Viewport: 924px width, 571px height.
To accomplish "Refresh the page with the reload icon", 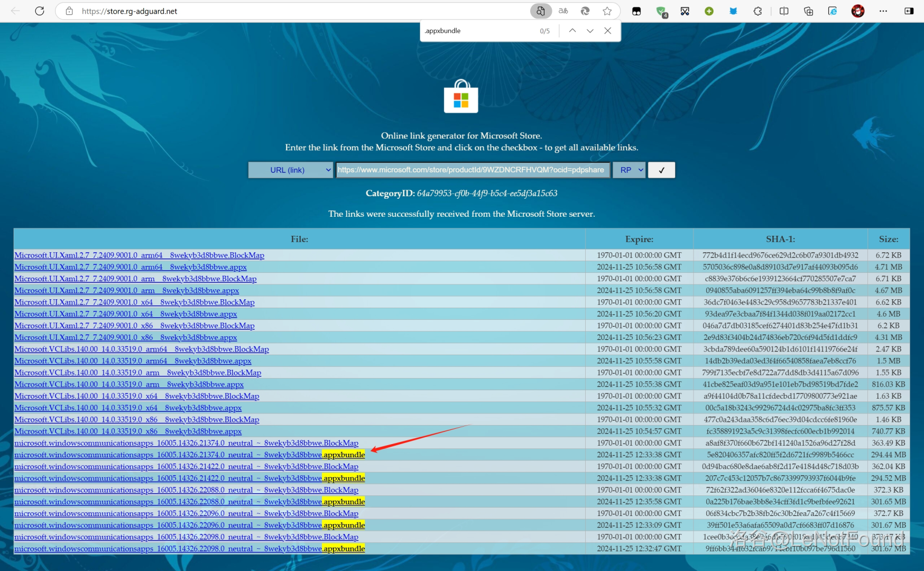I will (40, 11).
